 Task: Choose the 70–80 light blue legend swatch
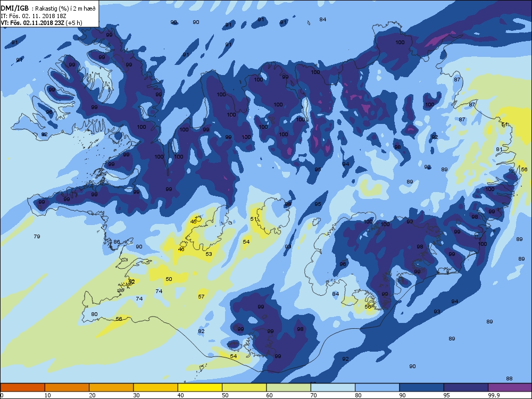point(333,387)
